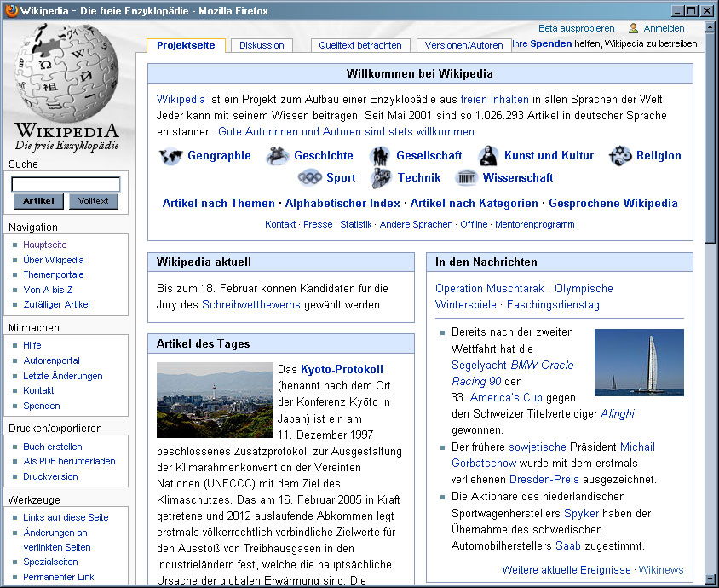Click the Kunst und Kultur Mona Lisa icon
The width and height of the screenshot is (719, 588).
pyautogui.click(x=488, y=156)
